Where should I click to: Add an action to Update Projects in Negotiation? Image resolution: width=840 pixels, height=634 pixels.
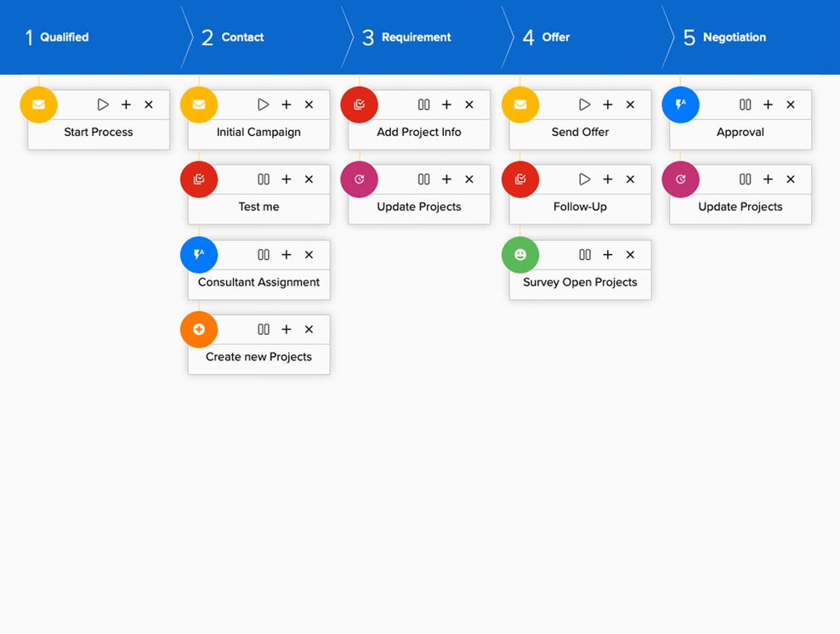point(768,179)
